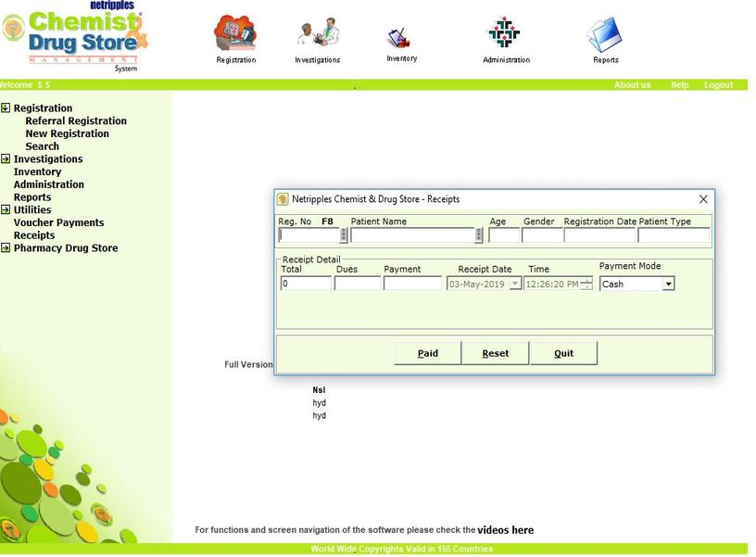
Task: Focus the Payment amount field
Action: click(x=412, y=284)
